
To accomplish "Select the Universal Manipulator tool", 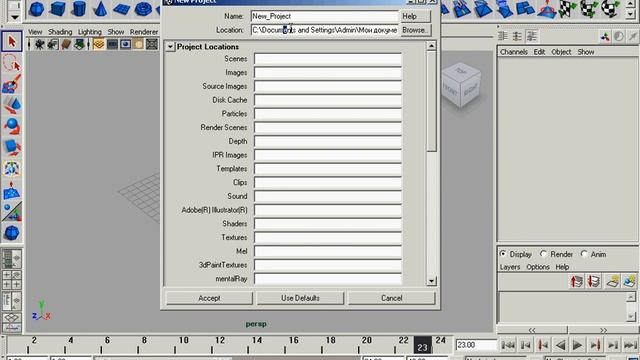I will coord(12,169).
